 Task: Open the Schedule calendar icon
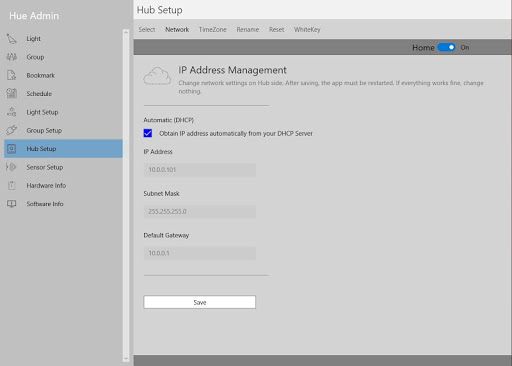point(11,93)
